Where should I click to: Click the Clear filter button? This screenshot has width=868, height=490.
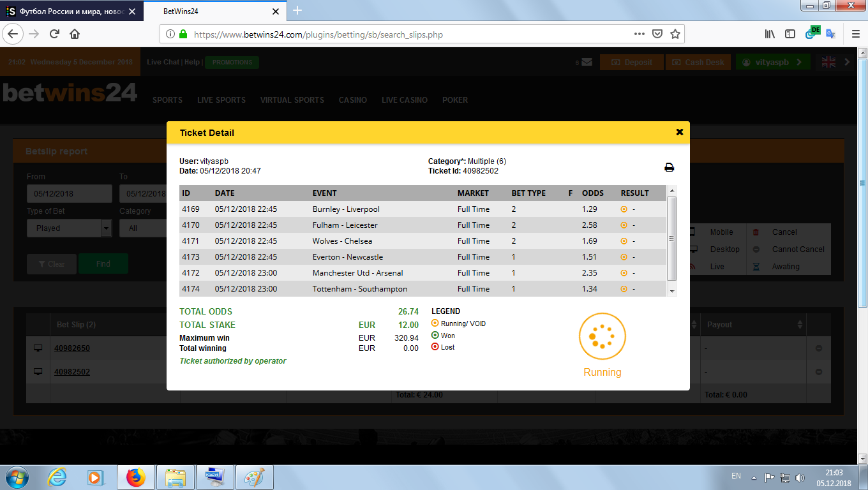pyautogui.click(x=52, y=264)
